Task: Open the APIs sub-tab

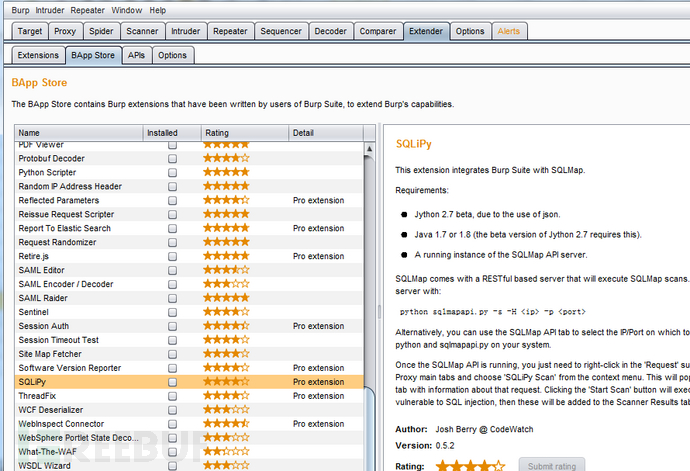Action: pyautogui.click(x=136, y=55)
